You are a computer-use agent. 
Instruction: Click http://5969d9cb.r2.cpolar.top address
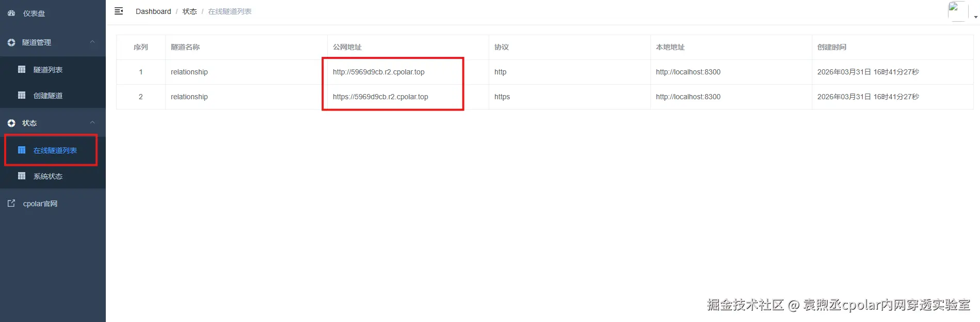[x=379, y=72]
